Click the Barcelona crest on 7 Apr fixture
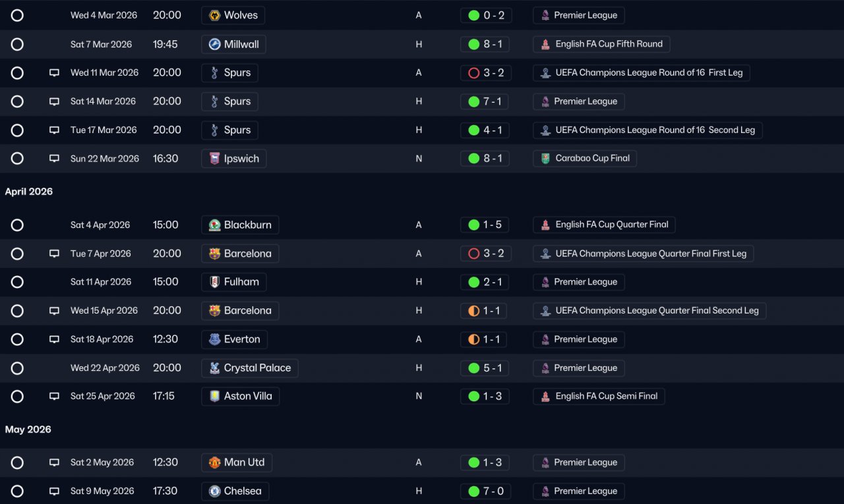The height and width of the screenshot is (504, 844). [214, 254]
